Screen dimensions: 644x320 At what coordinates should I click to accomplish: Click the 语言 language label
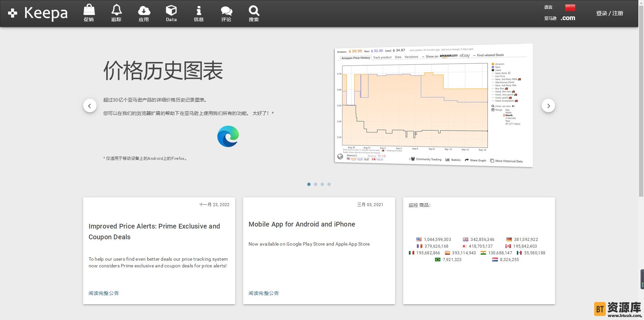click(x=548, y=7)
